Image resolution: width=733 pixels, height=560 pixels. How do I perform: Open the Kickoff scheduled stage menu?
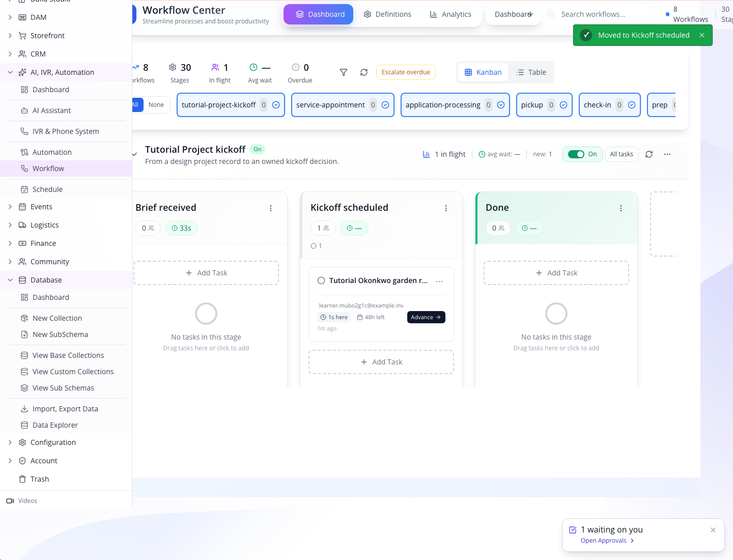point(446,208)
